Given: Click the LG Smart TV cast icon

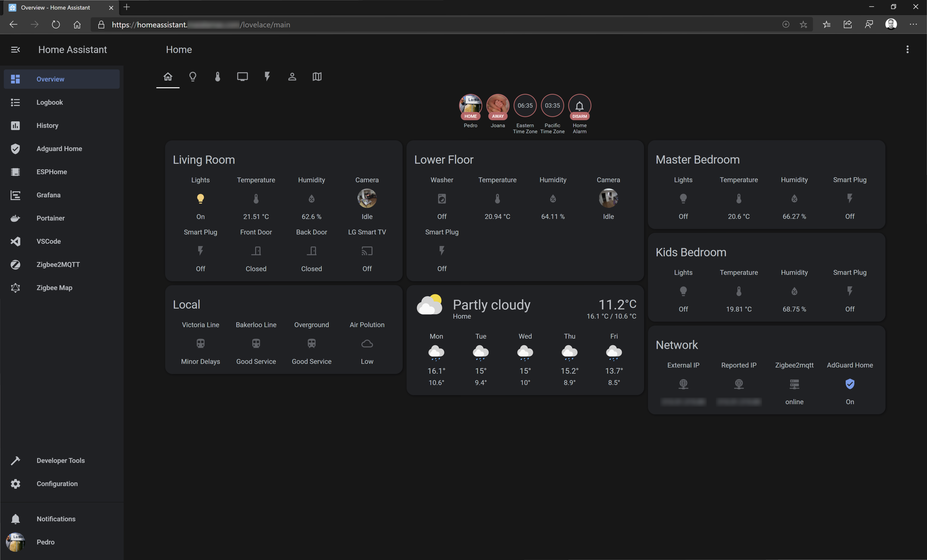Looking at the screenshot, I should 367,251.
